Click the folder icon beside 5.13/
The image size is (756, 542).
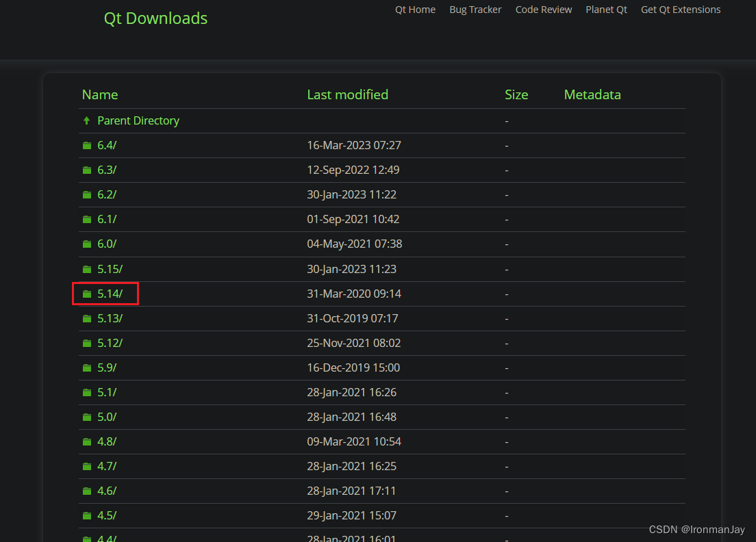(87, 318)
